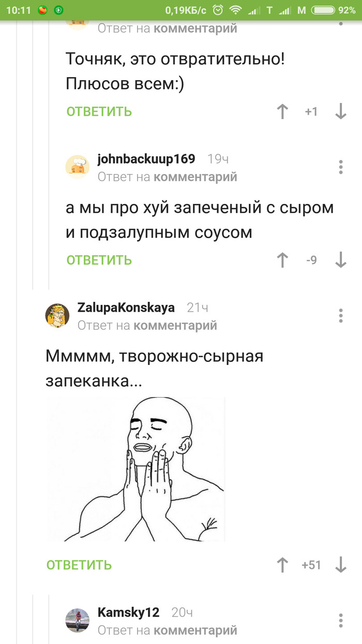
Task: Upvote the "Точняк, это отвратительно" comment
Action: (282, 111)
